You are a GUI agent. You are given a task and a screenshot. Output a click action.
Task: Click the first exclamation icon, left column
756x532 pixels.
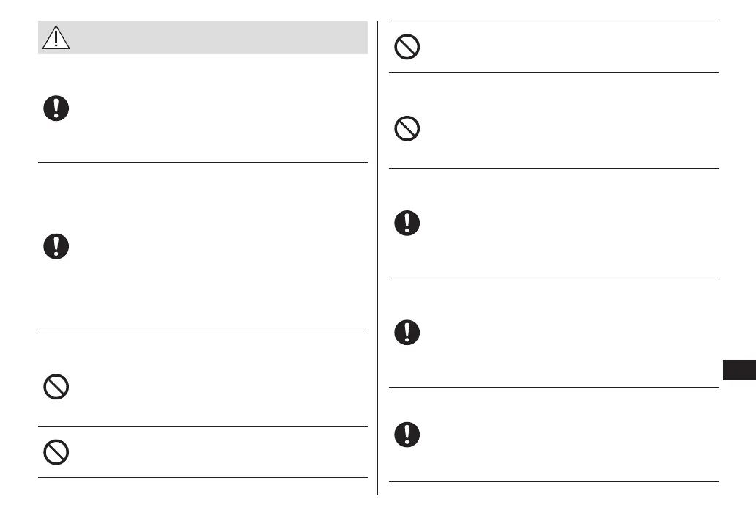click(x=56, y=109)
